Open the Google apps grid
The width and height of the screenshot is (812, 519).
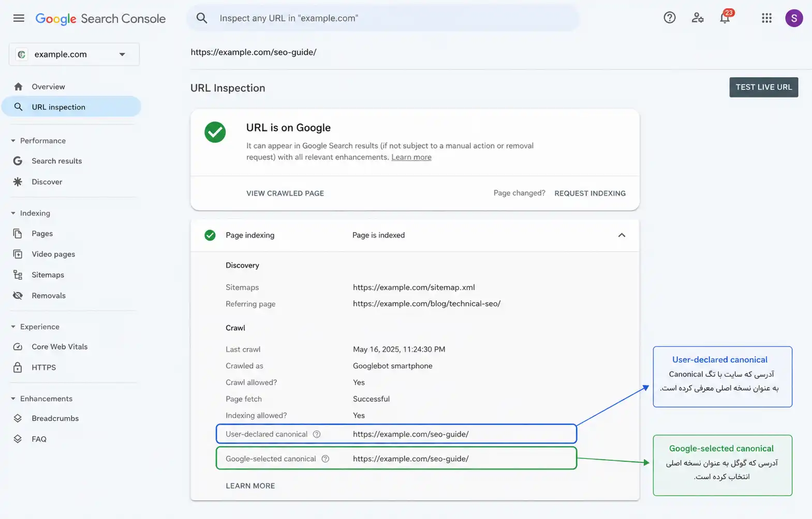766,18
